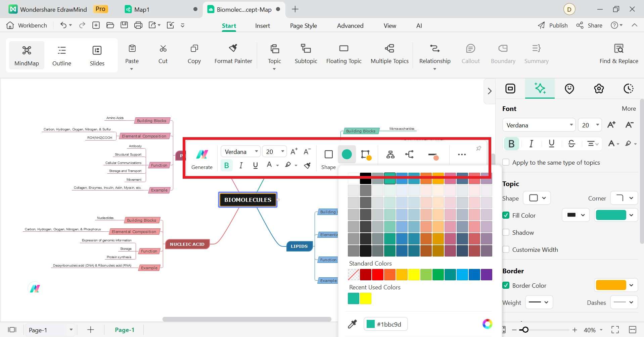This screenshot has width=644, height=337.
Task: Open Find & Replace
Action: [x=619, y=54]
